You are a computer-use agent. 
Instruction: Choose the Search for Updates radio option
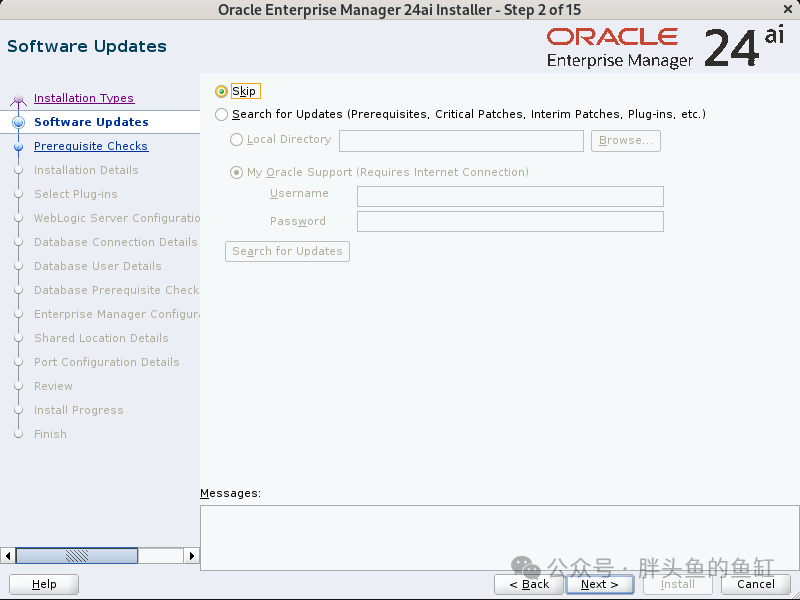[221, 114]
